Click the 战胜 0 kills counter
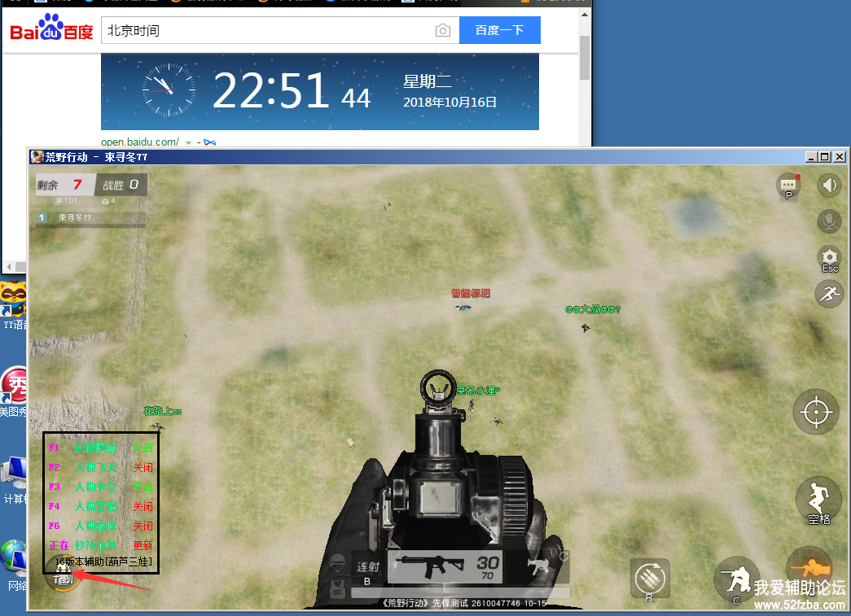The height and width of the screenshot is (616, 851). (x=121, y=185)
